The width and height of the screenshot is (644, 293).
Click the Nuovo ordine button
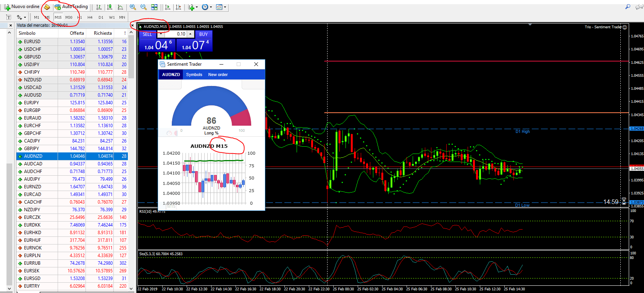[x=22, y=7]
